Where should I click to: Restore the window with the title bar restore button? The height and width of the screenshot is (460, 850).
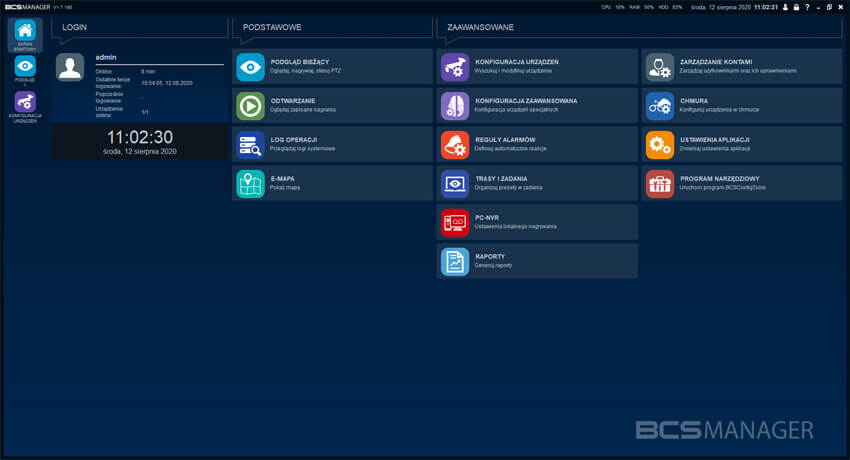click(x=829, y=7)
